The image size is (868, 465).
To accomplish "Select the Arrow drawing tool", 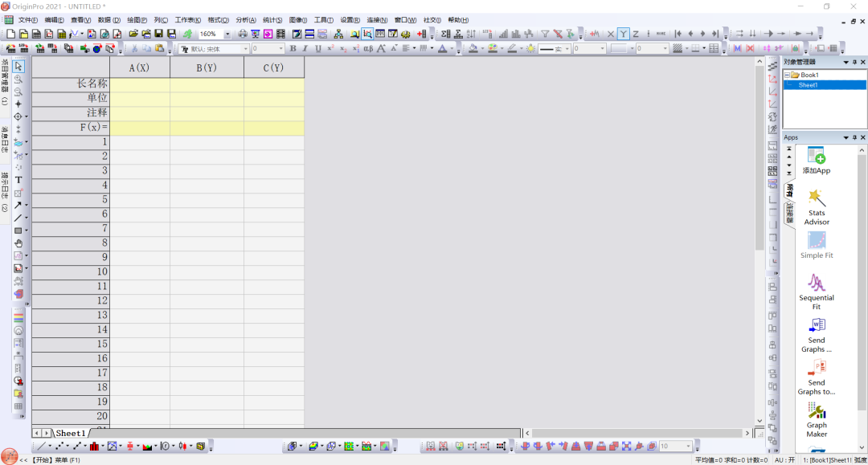I will tap(18, 205).
